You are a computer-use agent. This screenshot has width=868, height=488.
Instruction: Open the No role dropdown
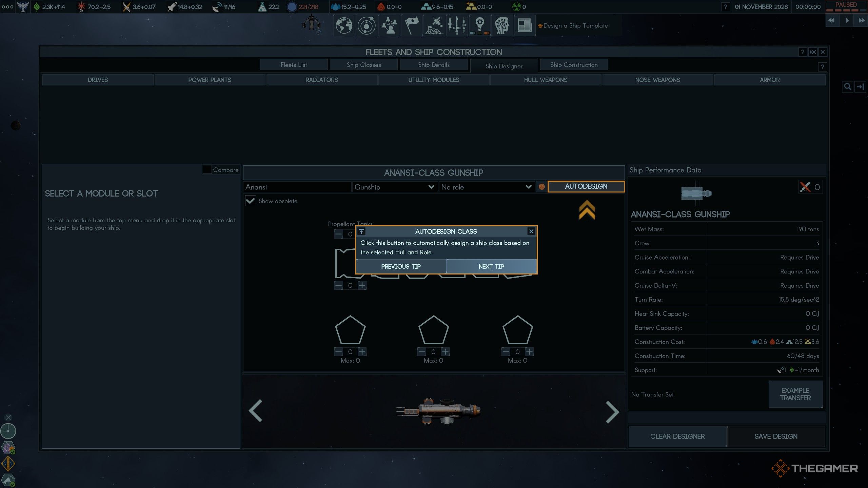coord(486,187)
